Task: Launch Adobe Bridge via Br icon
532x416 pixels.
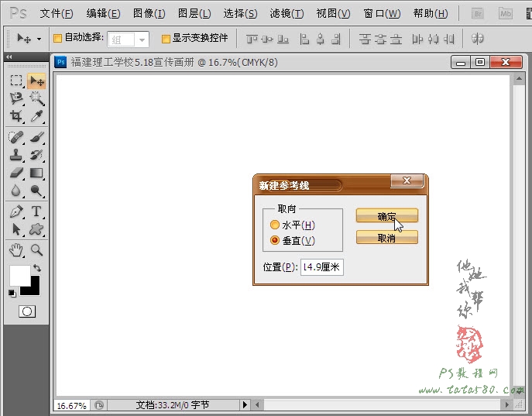Action: tap(478, 14)
